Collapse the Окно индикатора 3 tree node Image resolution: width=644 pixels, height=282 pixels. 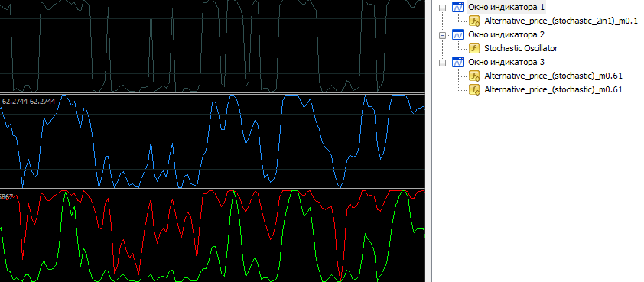tap(442, 63)
